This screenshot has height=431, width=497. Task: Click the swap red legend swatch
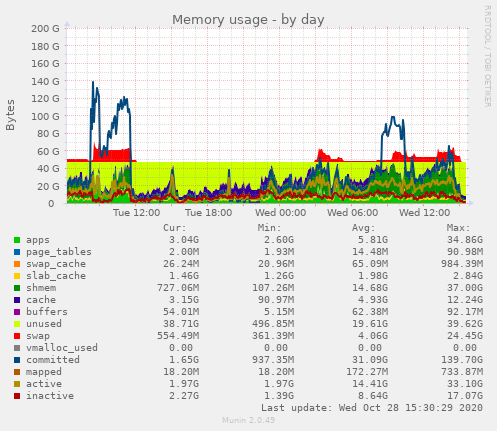(x=17, y=336)
